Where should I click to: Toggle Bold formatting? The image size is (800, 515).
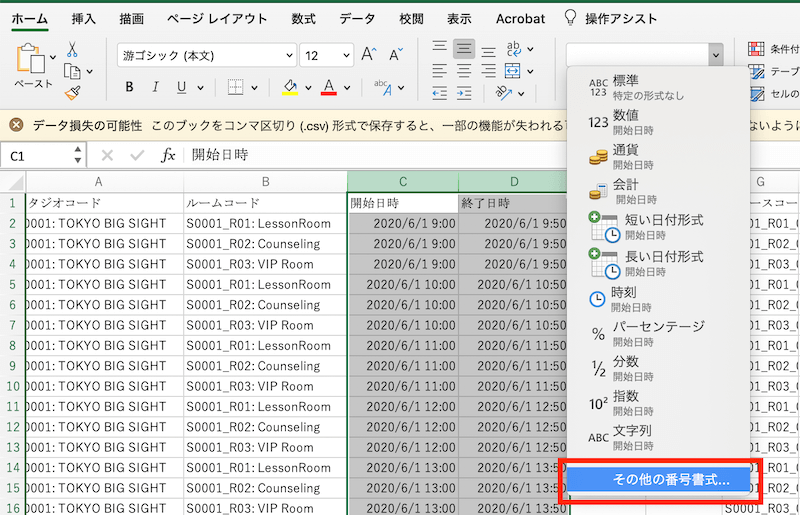(x=129, y=87)
